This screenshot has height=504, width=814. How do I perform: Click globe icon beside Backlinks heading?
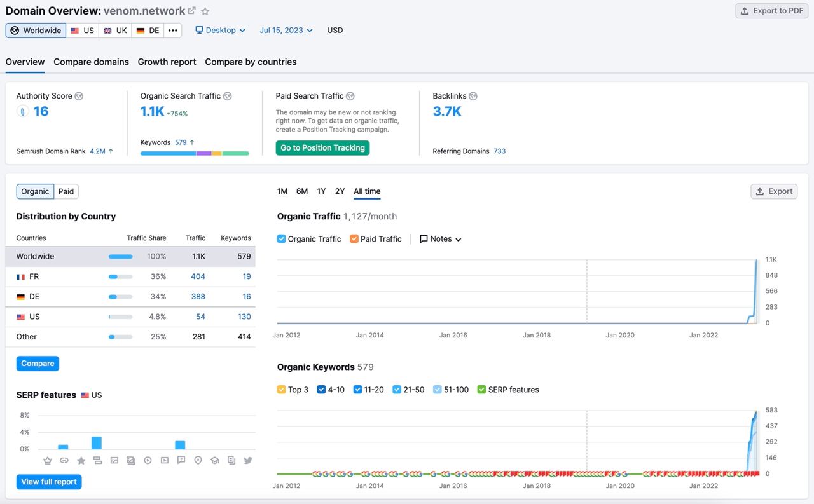coord(473,96)
